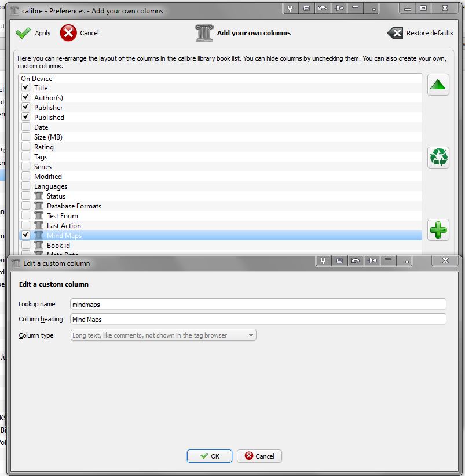The width and height of the screenshot is (465, 476).
Task: Select the Series list entry
Action: 221,166
